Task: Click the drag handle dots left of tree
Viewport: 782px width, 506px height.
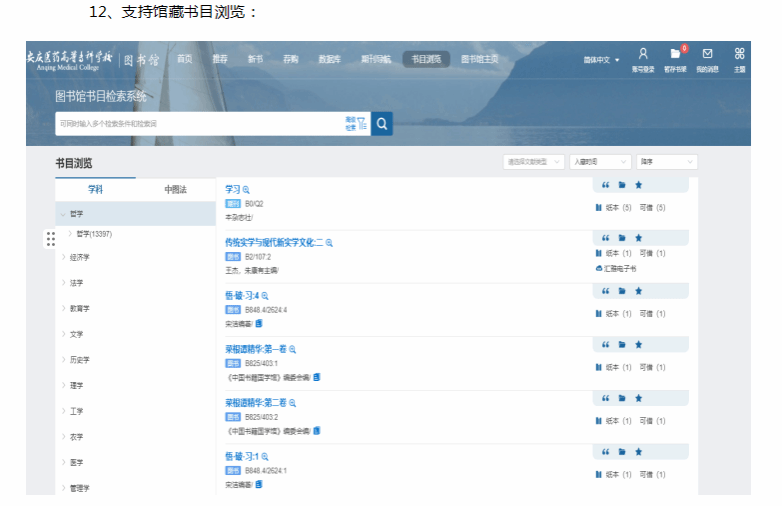Action: pyautogui.click(x=51, y=238)
